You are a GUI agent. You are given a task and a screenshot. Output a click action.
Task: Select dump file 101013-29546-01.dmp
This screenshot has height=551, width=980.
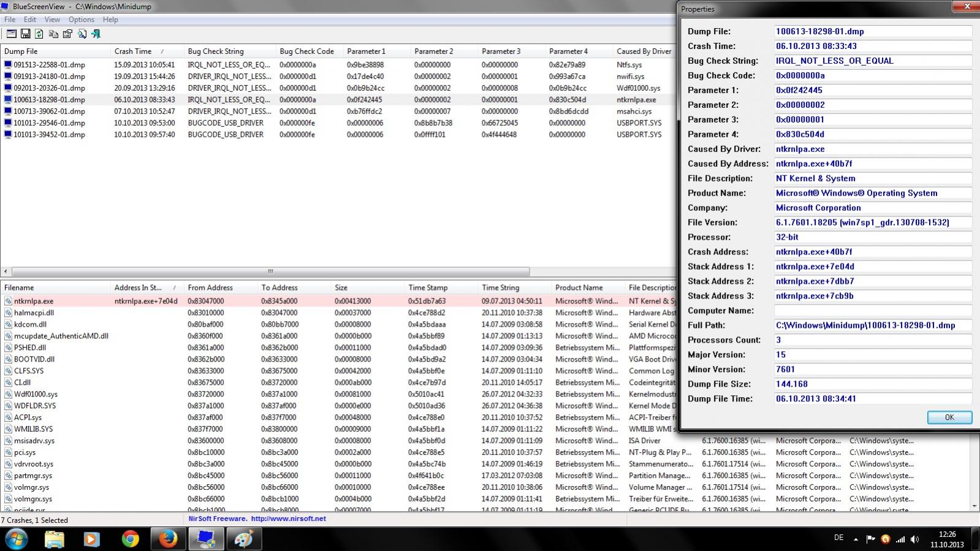click(x=49, y=123)
